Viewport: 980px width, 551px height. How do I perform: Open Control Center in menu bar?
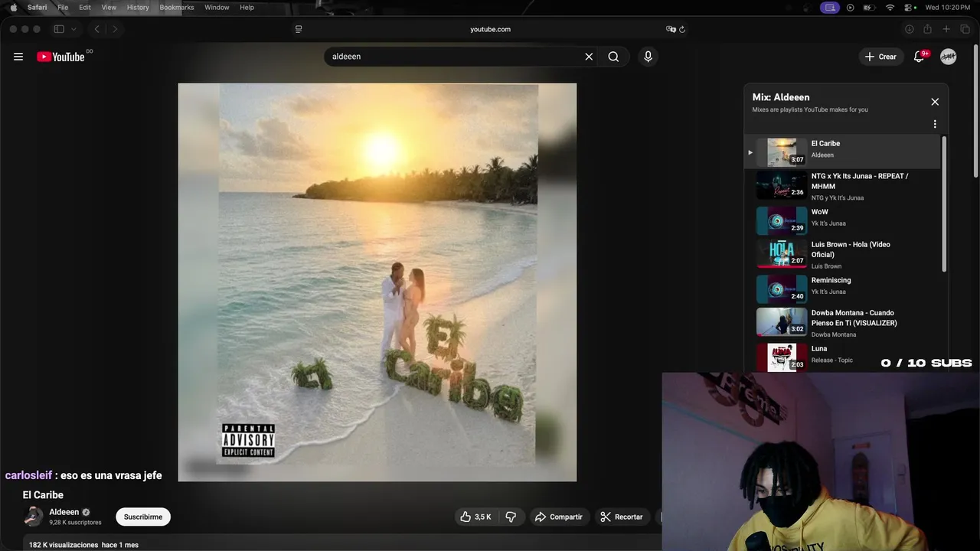click(910, 7)
